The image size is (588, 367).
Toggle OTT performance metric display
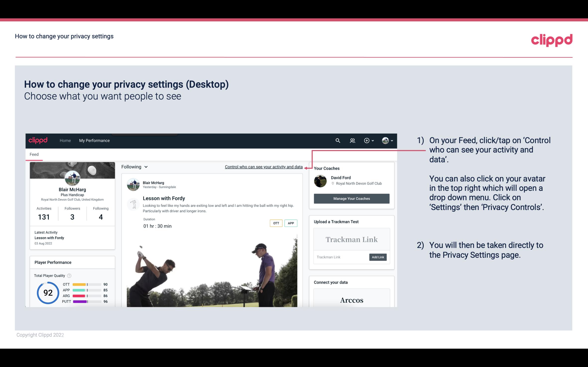coord(276,224)
